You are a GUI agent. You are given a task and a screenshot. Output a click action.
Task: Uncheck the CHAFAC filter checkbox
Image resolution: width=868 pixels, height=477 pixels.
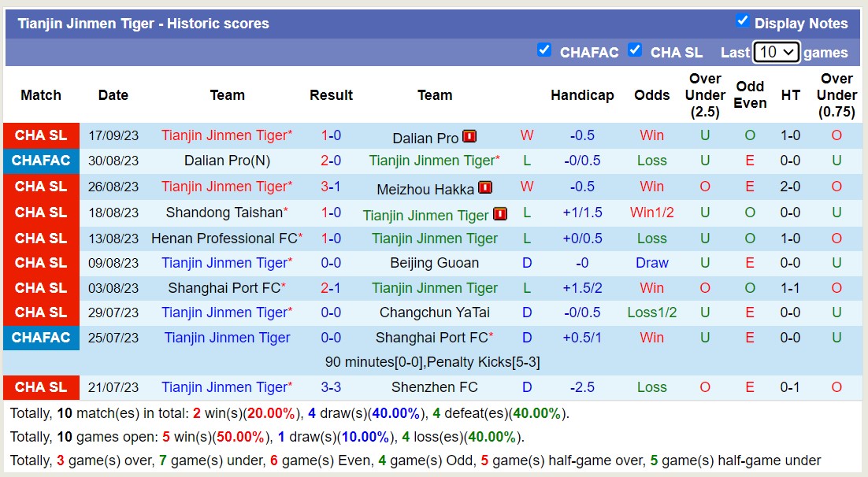(x=543, y=50)
